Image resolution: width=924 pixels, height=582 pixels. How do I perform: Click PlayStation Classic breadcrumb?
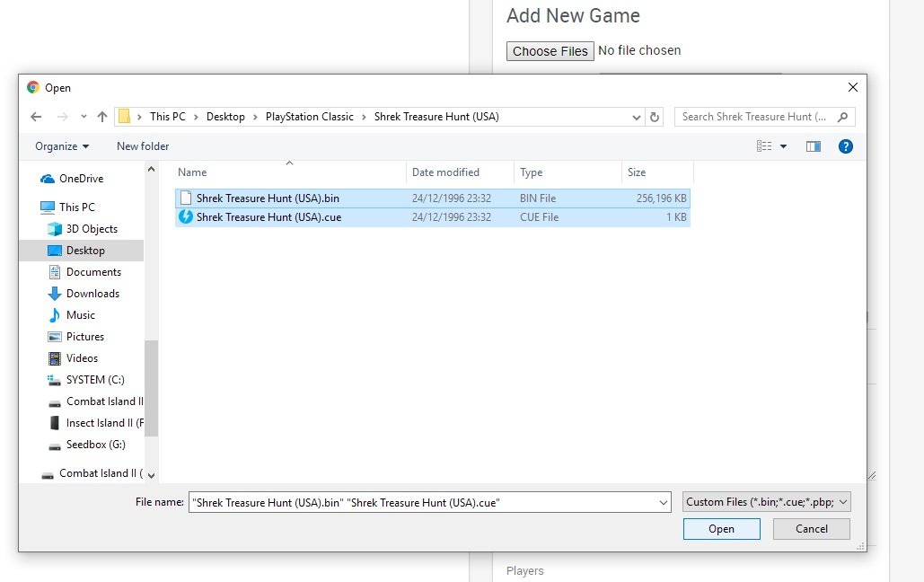310,117
